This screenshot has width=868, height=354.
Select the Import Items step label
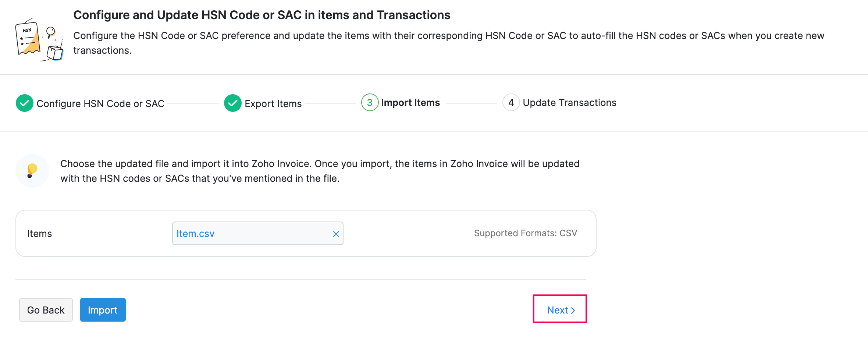pos(410,103)
